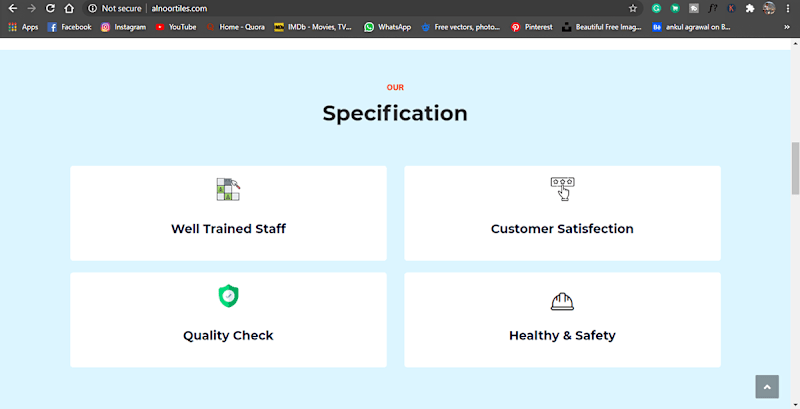The width and height of the screenshot is (800, 409).
Task: Open the Apps shortcut in bookmarks bar
Action: pyautogui.click(x=23, y=27)
